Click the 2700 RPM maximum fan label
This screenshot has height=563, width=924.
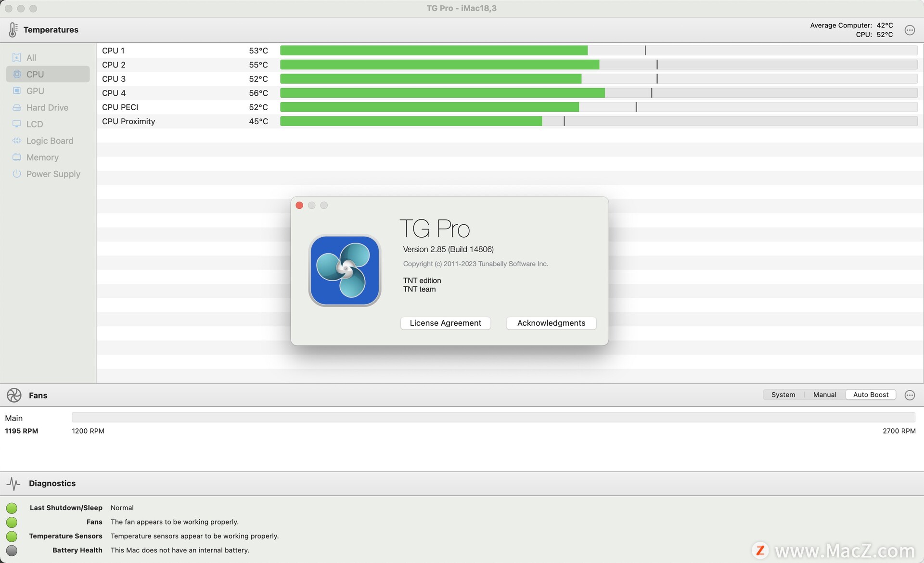point(899,431)
